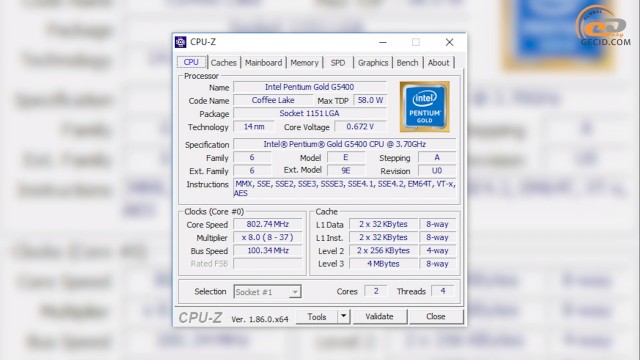Click the Cores count value 2
640x360 pixels.
tap(376, 291)
